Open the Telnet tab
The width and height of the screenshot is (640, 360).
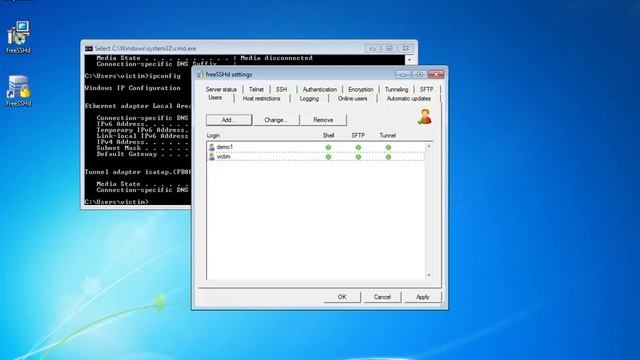[256, 89]
